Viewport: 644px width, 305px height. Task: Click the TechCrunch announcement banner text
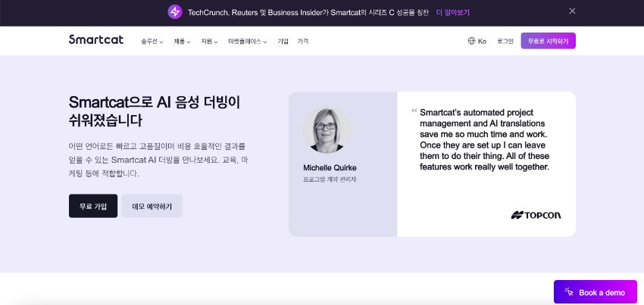[308, 12]
